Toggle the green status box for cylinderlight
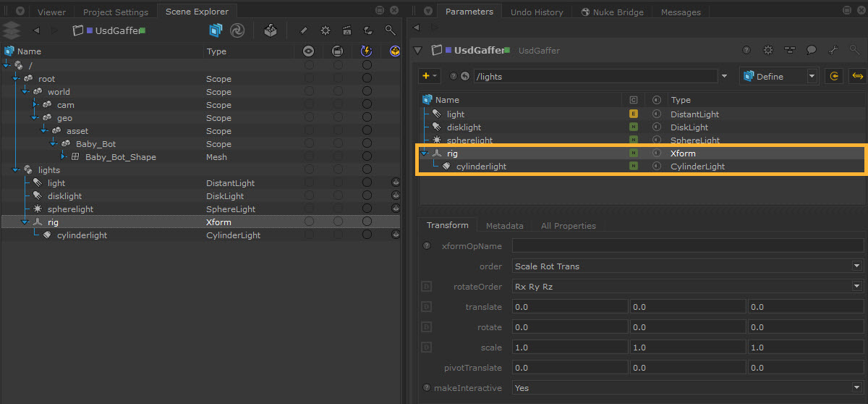Screen dimensions: 868x404 coord(634,167)
